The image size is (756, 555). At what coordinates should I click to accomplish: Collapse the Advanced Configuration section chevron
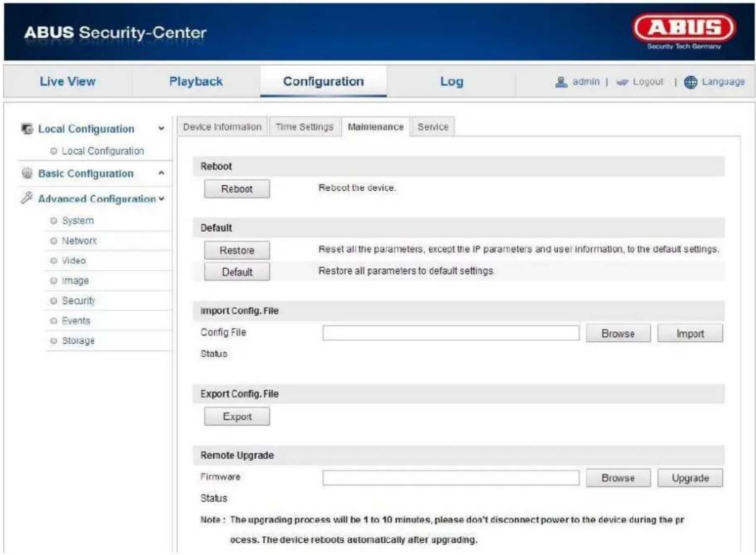pyautogui.click(x=162, y=199)
